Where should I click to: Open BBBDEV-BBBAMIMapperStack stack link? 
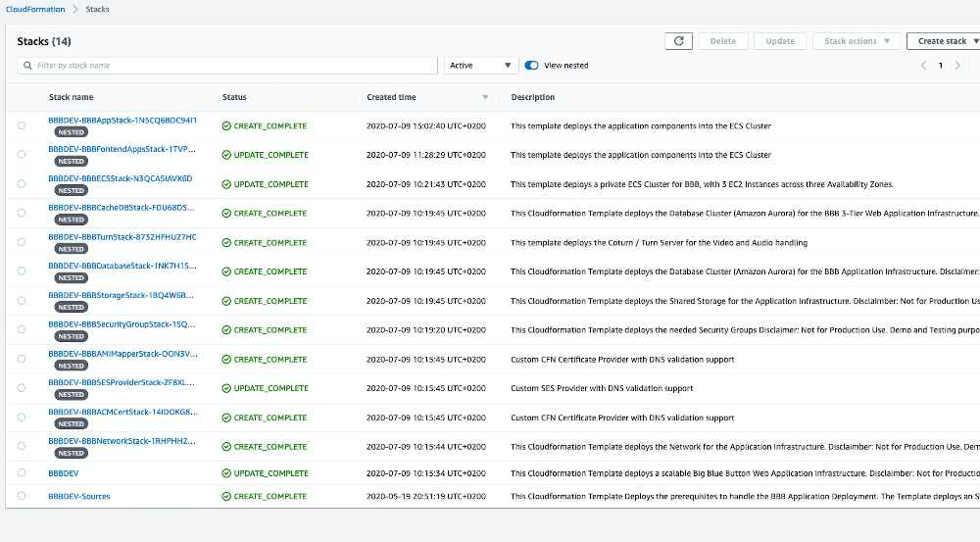pos(122,354)
